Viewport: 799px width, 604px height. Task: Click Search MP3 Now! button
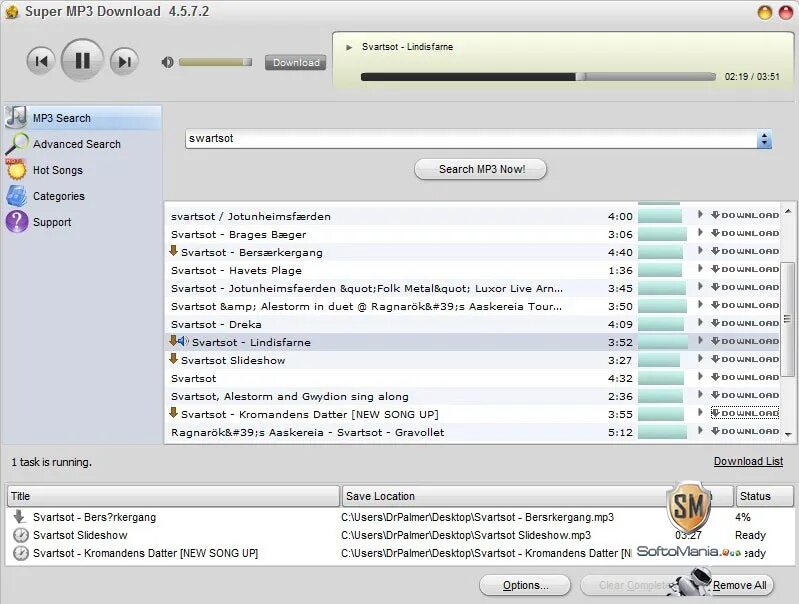(x=481, y=169)
